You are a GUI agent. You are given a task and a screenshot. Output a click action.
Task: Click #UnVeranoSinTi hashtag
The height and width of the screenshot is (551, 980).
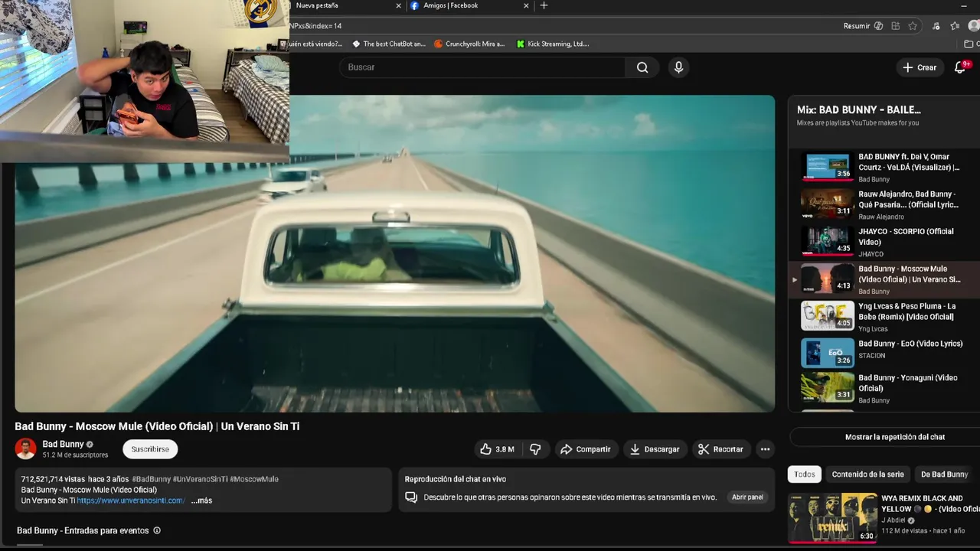coord(200,479)
